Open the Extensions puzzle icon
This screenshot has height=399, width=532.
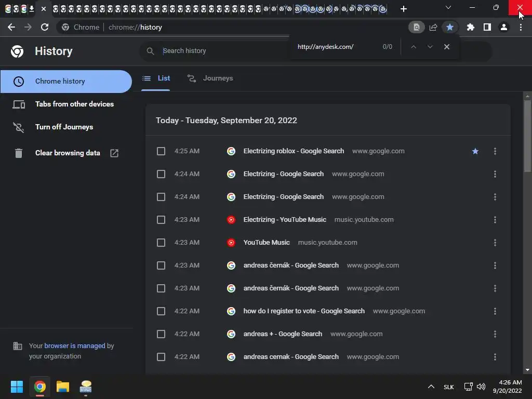click(x=470, y=27)
